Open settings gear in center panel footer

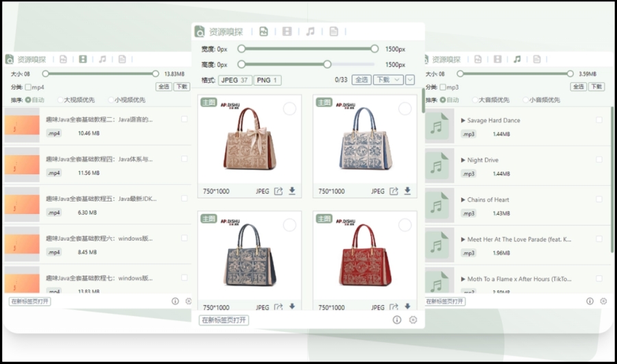(x=413, y=320)
